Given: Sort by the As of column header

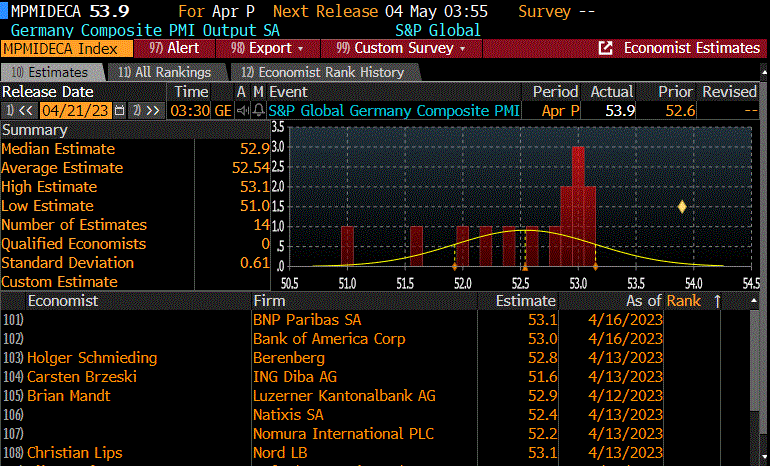Looking at the screenshot, I should [x=644, y=301].
